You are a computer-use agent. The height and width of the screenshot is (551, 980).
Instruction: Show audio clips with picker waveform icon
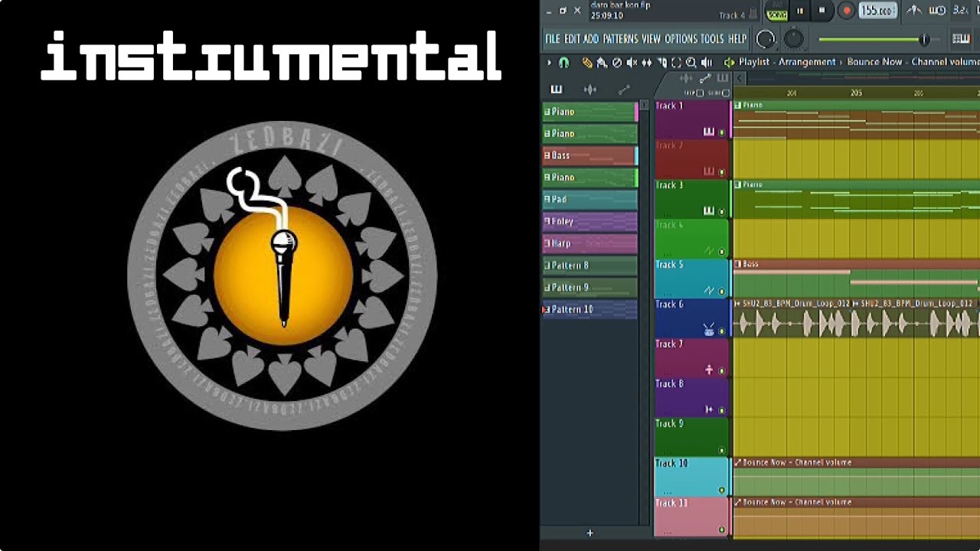590,90
